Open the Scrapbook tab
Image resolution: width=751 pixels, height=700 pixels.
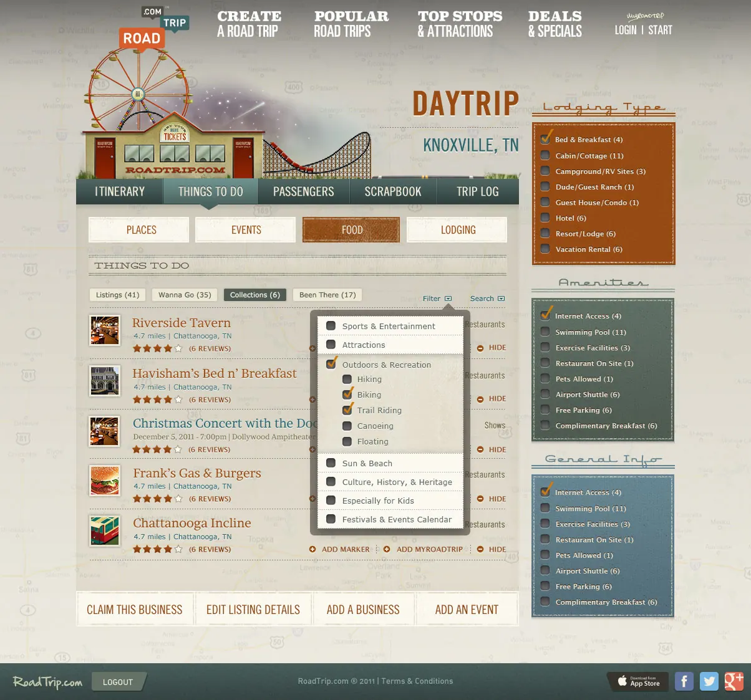click(x=393, y=191)
